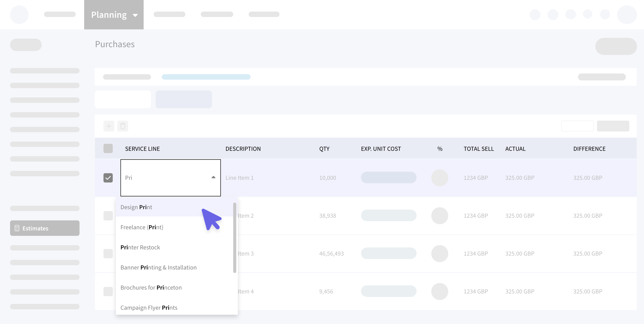
Task: Uncheck the checked Line Item 1 checkbox
Action: (108, 178)
